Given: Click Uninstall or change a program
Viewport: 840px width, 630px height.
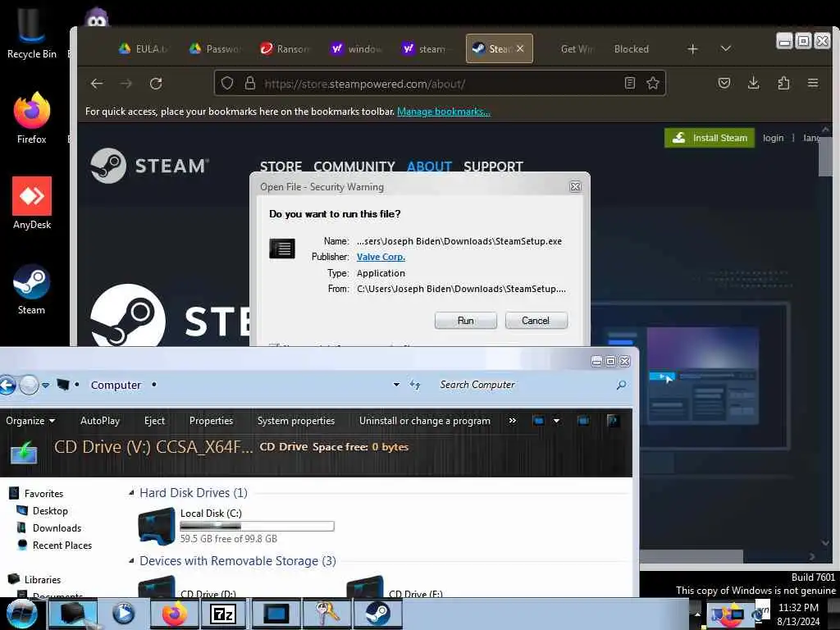Looking at the screenshot, I should [425, 421].
